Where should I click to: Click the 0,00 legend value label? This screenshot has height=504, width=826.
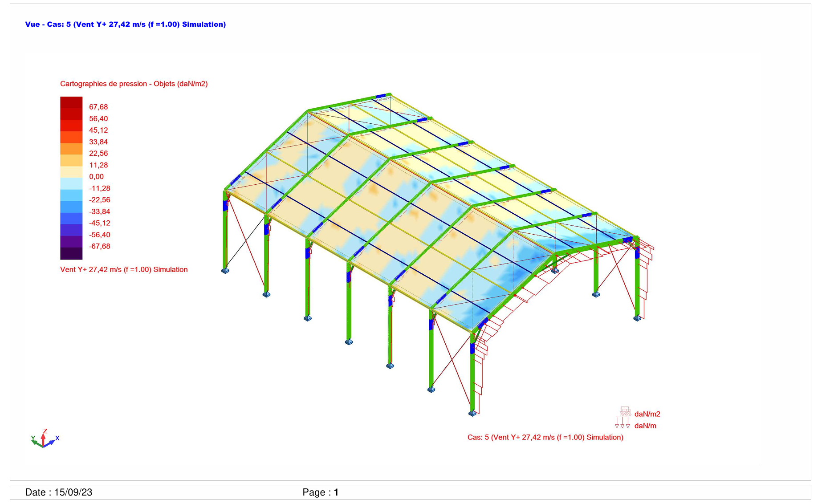pos(96,177)
